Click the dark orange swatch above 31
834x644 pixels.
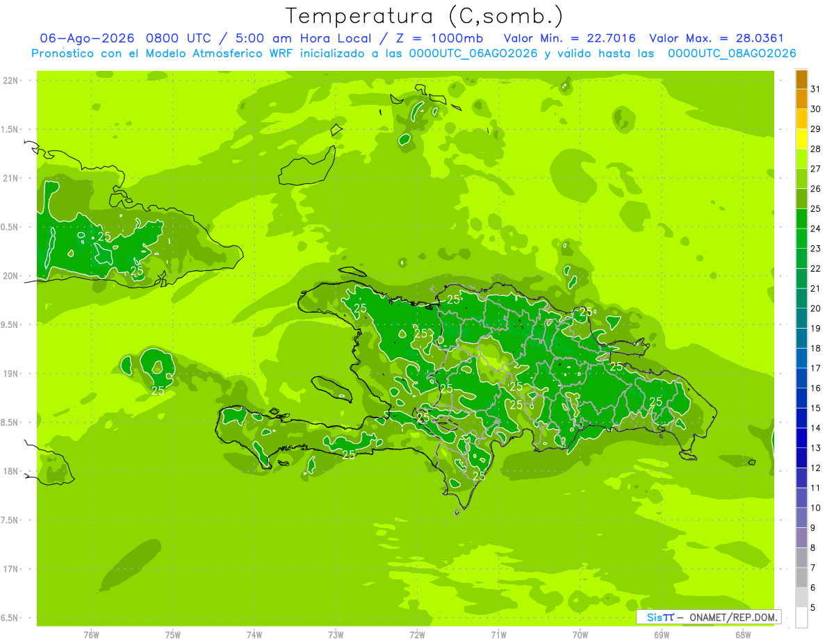click(x=801, y=79)
